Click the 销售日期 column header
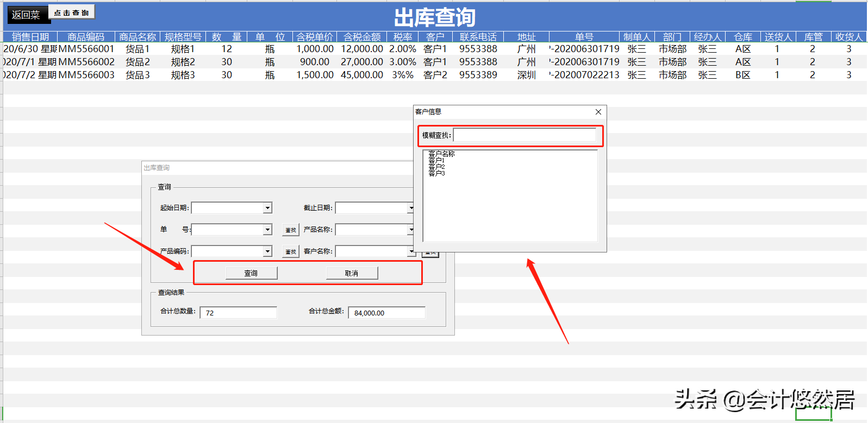Viewport: 868px width, 423px height. (30, 37)
